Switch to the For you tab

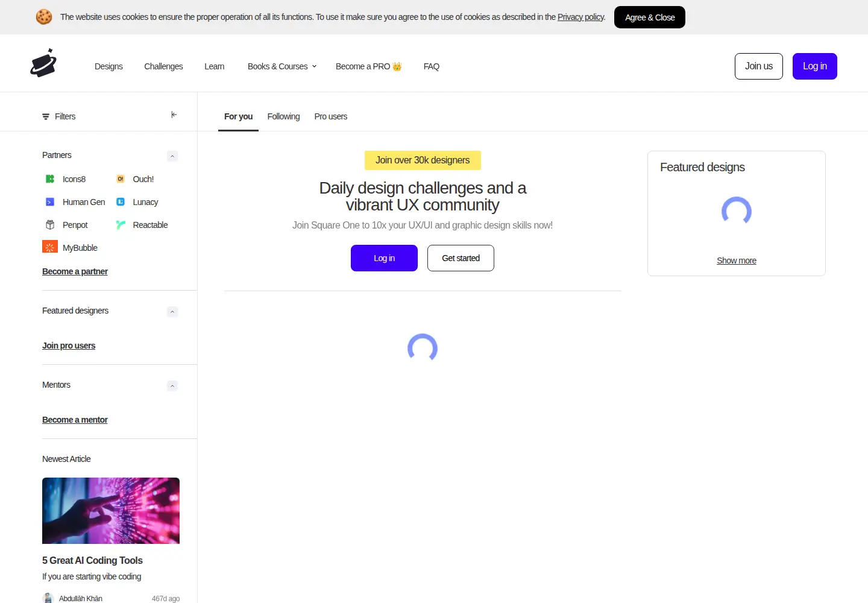[238, 116]
